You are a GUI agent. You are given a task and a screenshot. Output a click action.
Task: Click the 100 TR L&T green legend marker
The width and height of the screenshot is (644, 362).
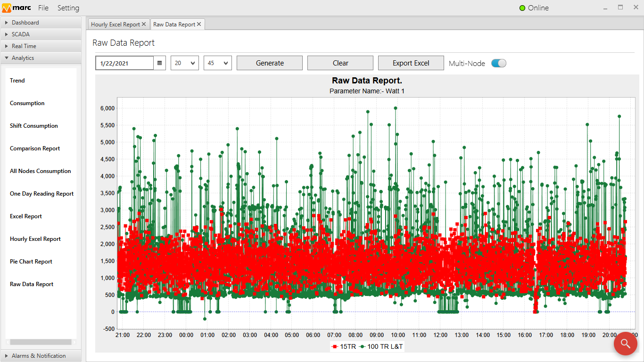point(363,346)
